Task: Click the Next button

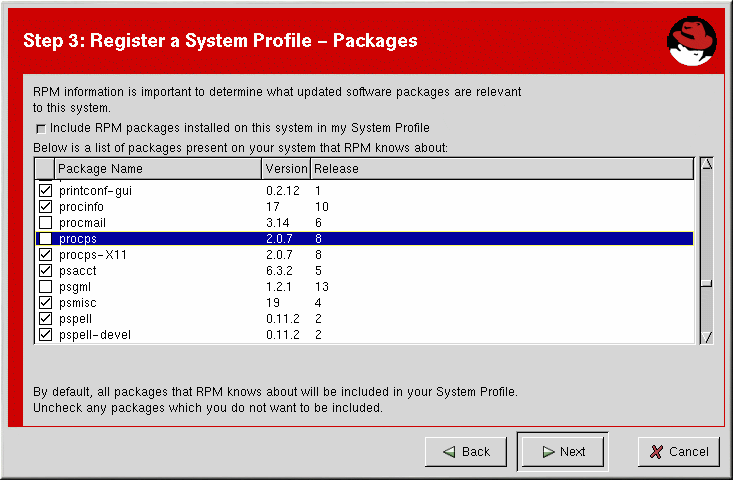Action: tap(562, 451)
